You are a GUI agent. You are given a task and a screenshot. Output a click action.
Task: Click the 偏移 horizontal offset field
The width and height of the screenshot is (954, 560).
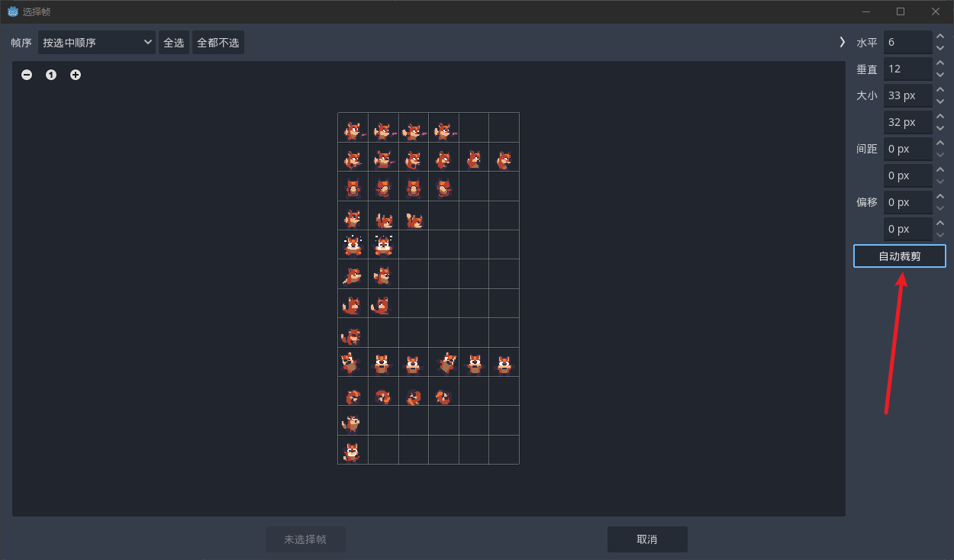click(x=907, y=202)
